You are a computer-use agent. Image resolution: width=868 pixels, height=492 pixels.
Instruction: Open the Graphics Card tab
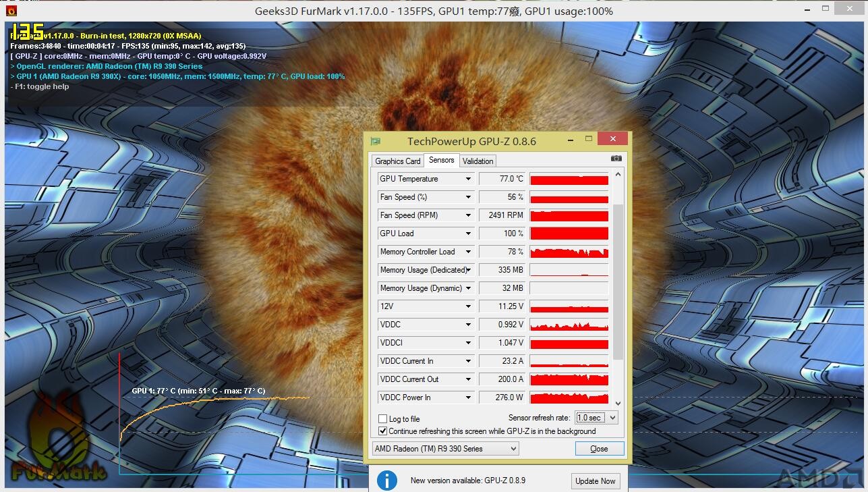click(398, 161)
